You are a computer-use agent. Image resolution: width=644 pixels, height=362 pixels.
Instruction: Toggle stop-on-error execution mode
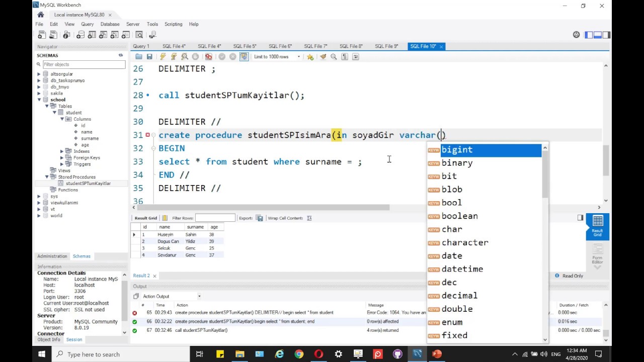(x=208, y=57)
